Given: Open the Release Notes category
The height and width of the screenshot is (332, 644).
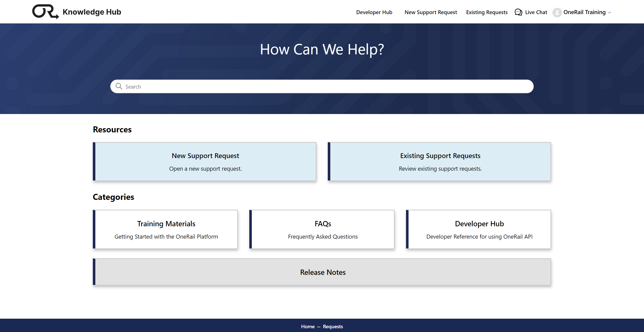Looking at the screenshot, I should (322, 272).
